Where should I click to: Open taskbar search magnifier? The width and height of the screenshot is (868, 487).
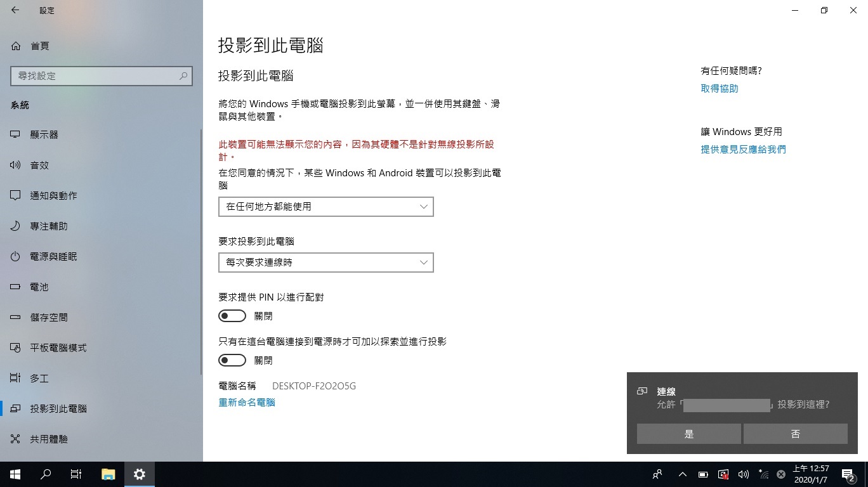tap(46, 474)
